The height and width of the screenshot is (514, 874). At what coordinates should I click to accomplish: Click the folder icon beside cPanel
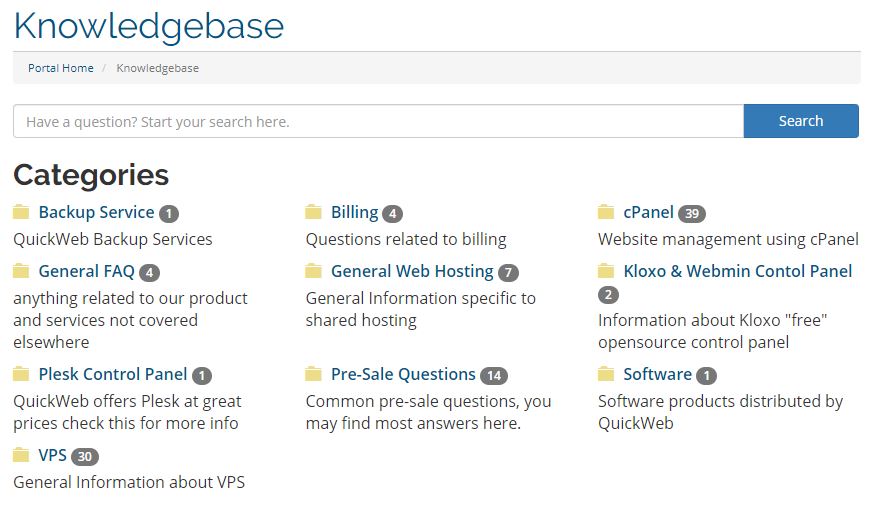click(606, 212)
